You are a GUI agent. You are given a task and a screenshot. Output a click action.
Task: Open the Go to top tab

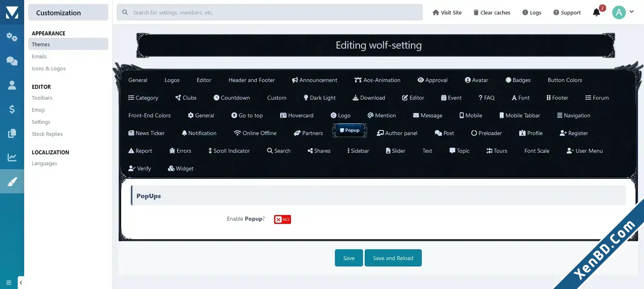click(x=247, y=115)
